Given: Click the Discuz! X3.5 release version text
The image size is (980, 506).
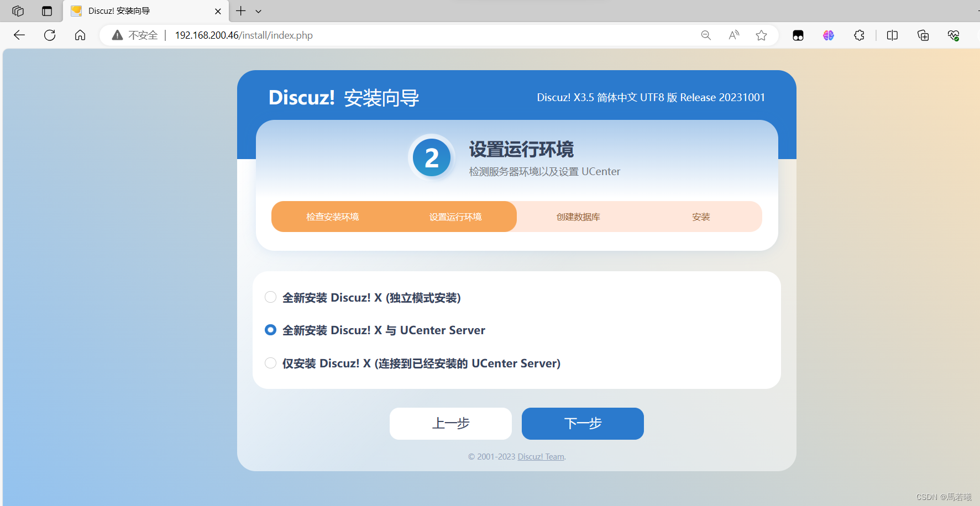Looking at the screenshot, I should pyautogui.click(x=651, y=97).
